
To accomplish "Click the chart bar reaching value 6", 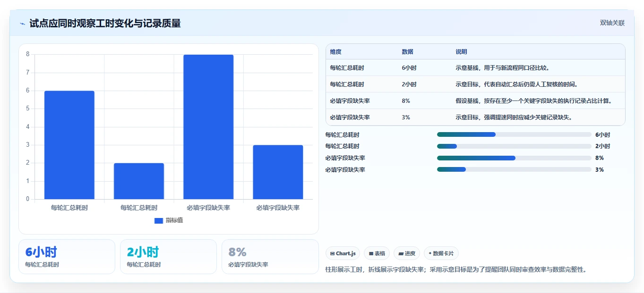I will [x=69, y=145].
